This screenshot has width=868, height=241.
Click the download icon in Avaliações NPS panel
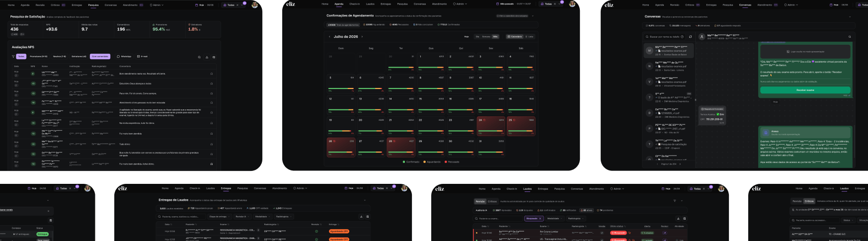point(207,57)
